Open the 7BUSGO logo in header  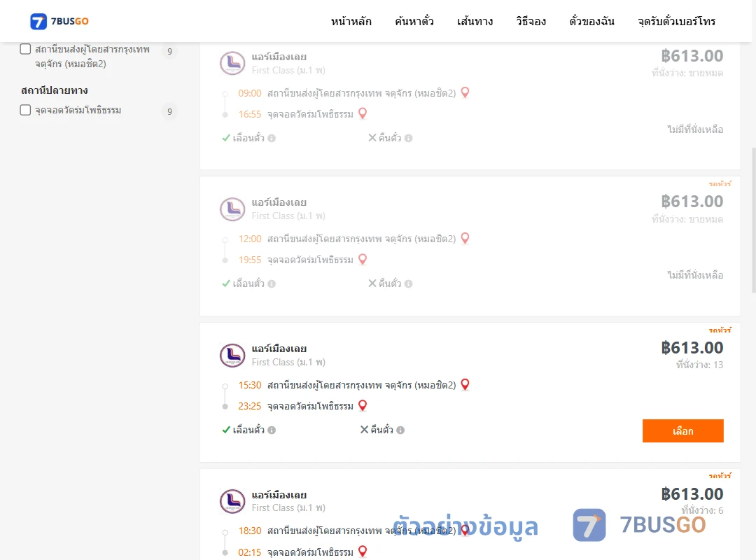point(59,21)
